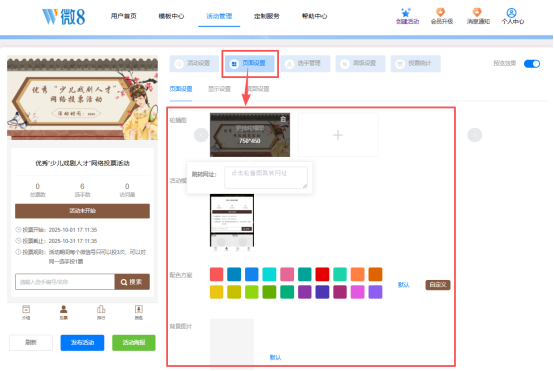This screenshot has height=371, width=554.
Task: Click the brown 自定义 button
Action: click(x=438, y=285)
